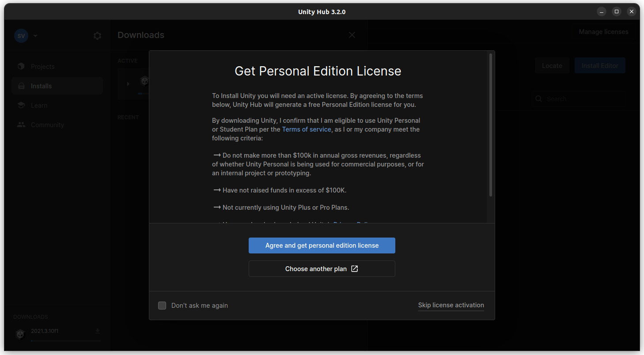Agree and get personal edition license
This screenshot has width=644, height=355.
tap(322, 245)
